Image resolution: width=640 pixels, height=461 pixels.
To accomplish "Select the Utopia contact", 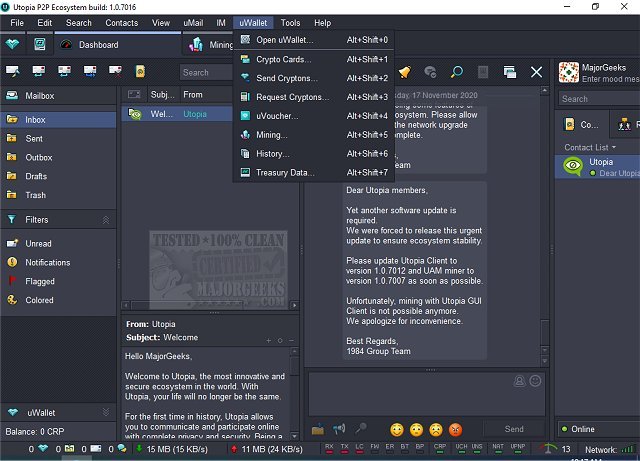I will [x=598, y=167].
